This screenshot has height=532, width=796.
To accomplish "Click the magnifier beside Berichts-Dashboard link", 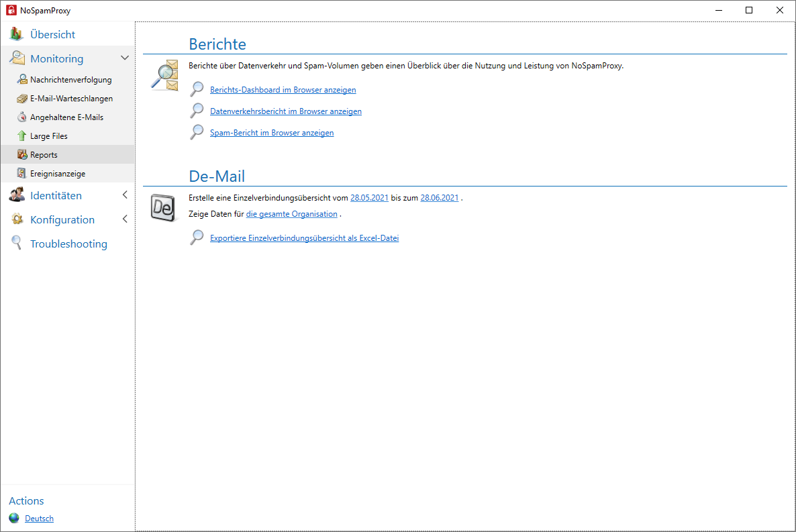I will click(197, 89).
